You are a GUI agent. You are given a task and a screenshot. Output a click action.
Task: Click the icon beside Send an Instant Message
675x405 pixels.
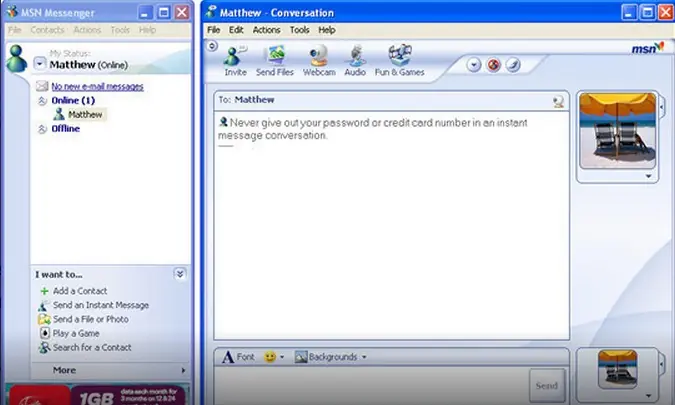point(44,306)
